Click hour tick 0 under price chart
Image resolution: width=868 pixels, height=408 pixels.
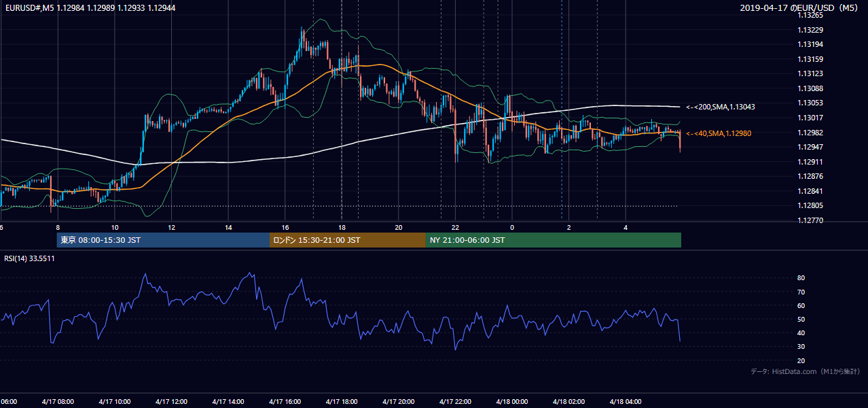pyautogui.click(x=512, y=227)
